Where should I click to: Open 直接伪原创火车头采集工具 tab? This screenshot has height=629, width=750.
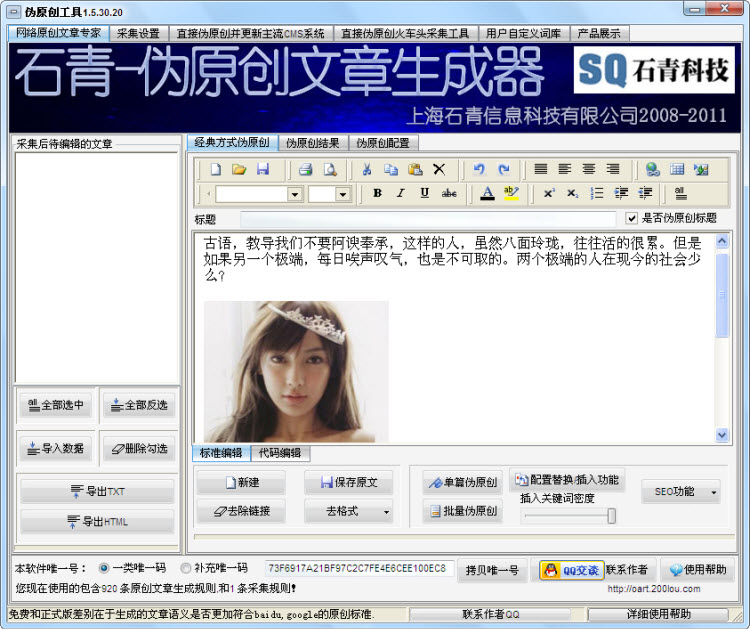pyautogui.click(x=405, y=33)
